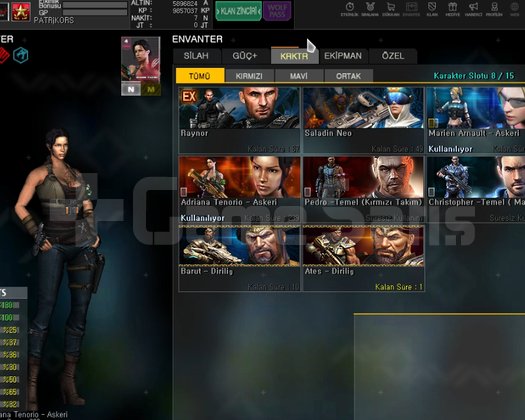Filter characters by Mavi team

coord(299,76)
